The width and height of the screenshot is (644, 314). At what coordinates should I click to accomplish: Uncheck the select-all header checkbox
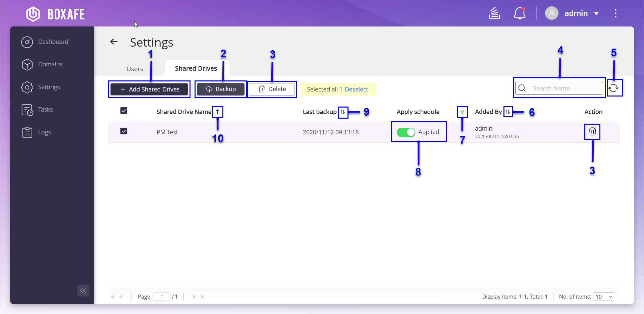point(124,111)
